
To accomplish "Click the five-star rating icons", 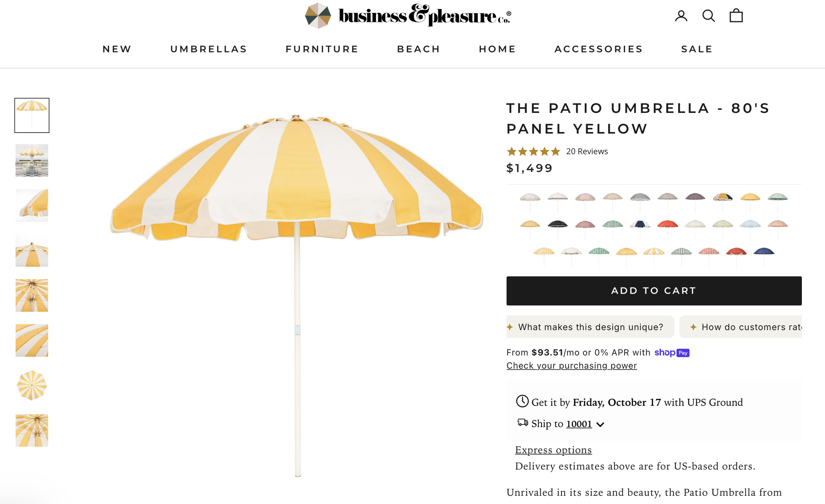I will point(533,152).
